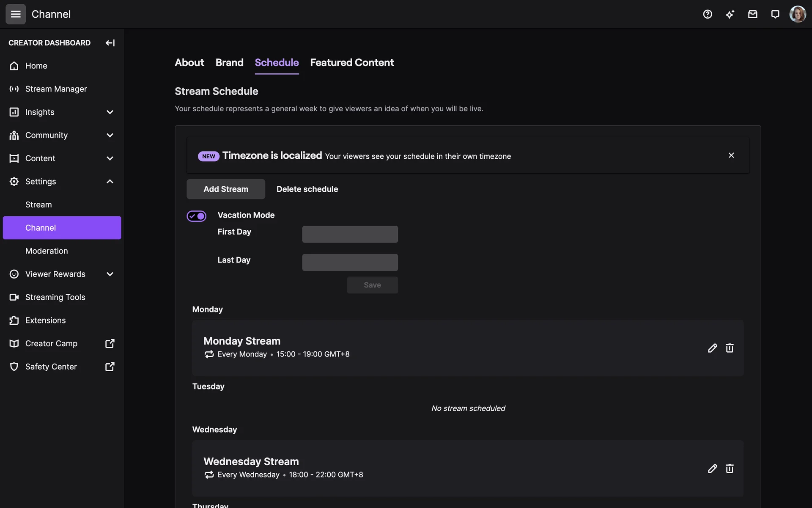Screen dimensions: 812x508
Task: Expand the Viewer Rewards section
Action: click(110, 274)
